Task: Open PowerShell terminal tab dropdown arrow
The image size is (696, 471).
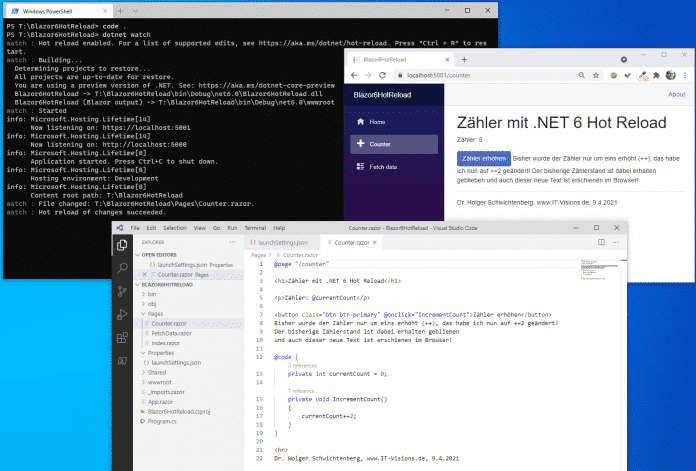Action: (135, 11)
